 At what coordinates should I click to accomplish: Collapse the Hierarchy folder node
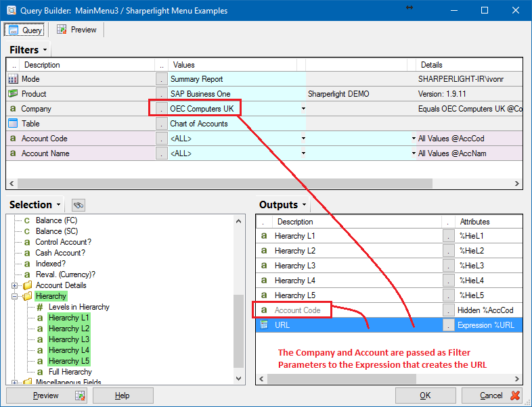click(14, 296)
